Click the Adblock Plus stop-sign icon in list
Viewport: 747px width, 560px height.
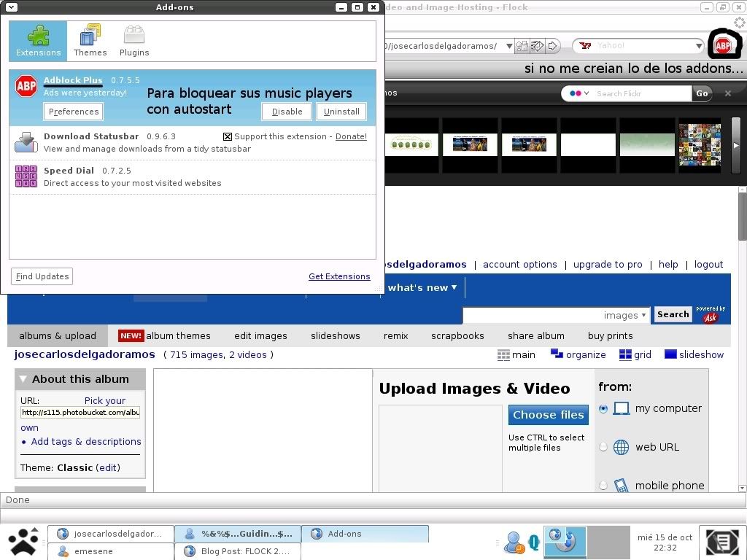coord(26,86)
